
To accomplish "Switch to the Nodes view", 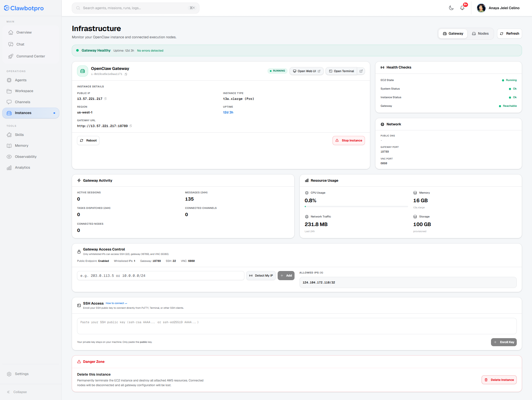I will 480,34.
